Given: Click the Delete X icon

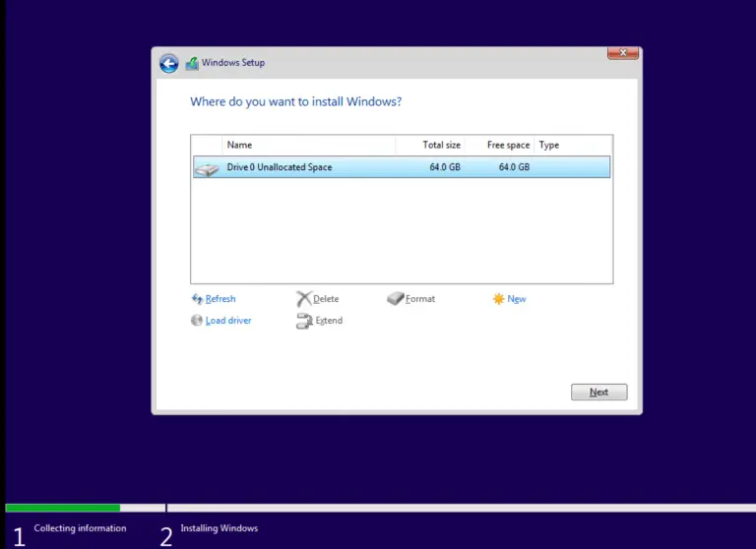Looking at the screenshot, I should [x=304, y=299].
